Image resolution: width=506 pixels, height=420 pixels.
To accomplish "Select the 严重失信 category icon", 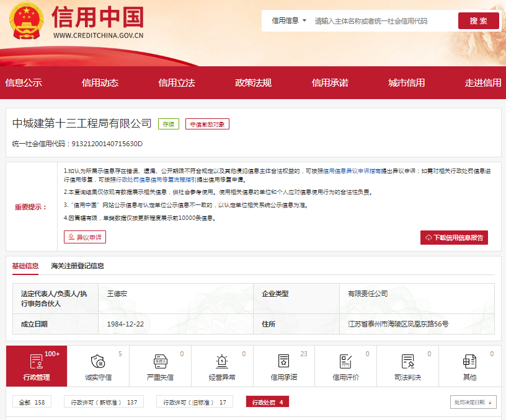I will pyautogui.click(x=160, y=362).
